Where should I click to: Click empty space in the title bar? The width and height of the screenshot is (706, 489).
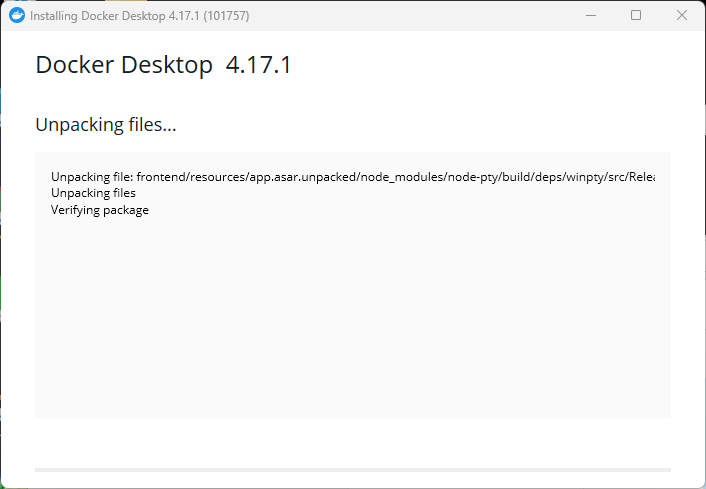(x=400, y=15)
